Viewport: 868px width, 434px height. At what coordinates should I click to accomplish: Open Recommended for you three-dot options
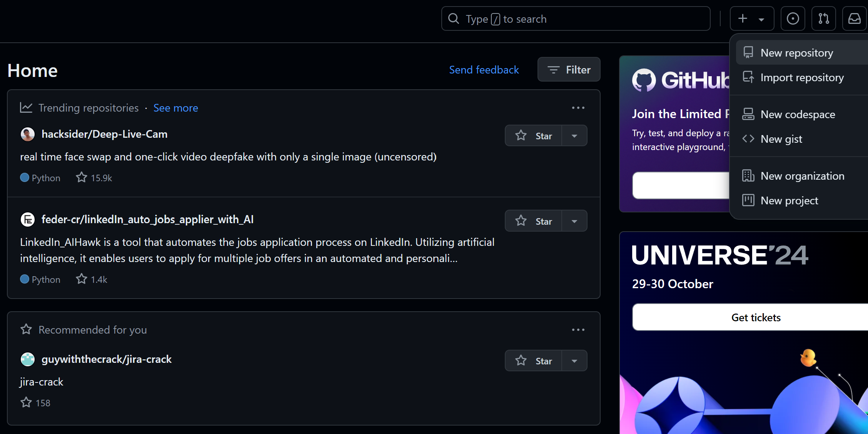(578, 330)
